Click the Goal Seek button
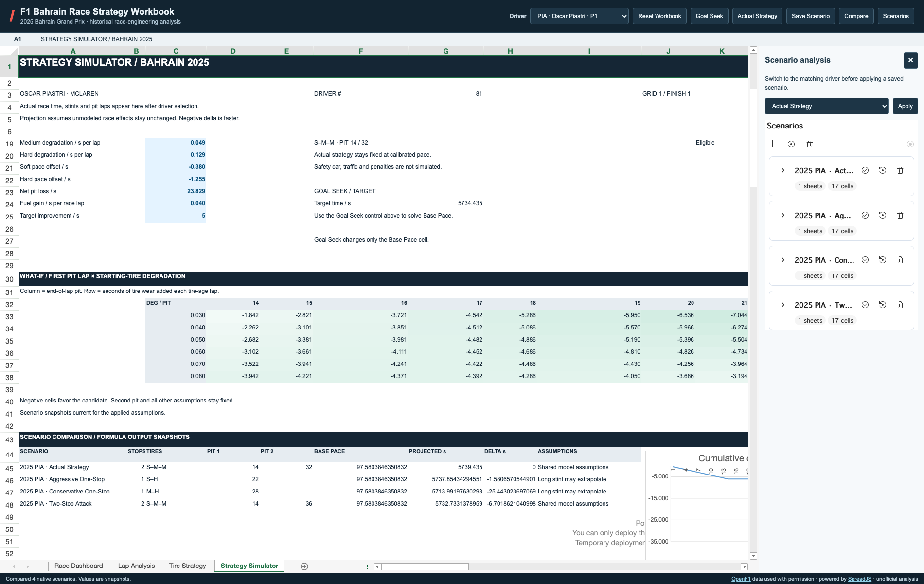 coord(709,16)
